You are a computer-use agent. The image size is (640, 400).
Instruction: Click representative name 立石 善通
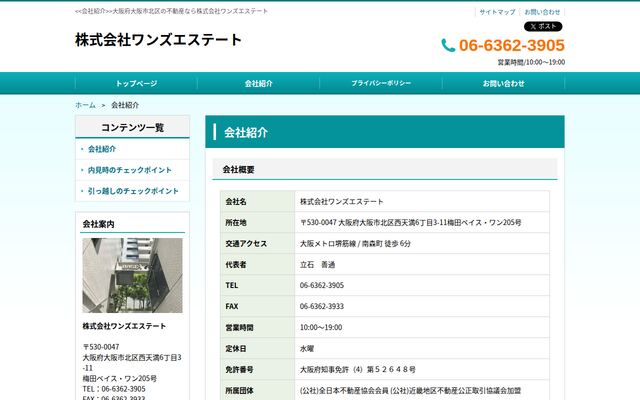318,264
